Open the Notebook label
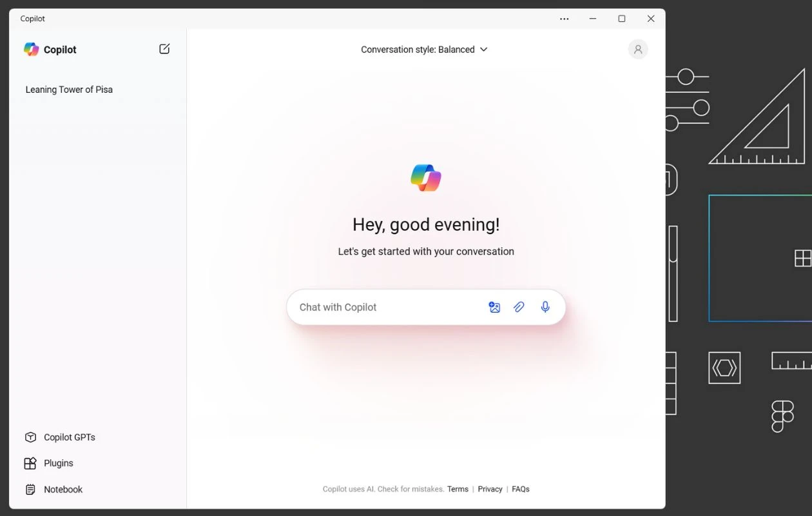This screenshot has height=516, width=812. click(63, 490)
